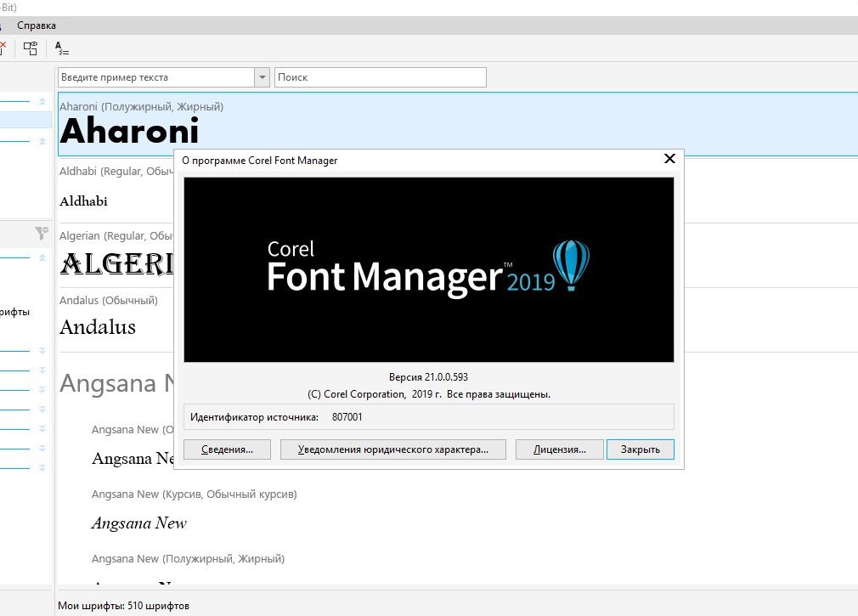
Task: Select the Algerian font preview
Action: coord(116,264)
